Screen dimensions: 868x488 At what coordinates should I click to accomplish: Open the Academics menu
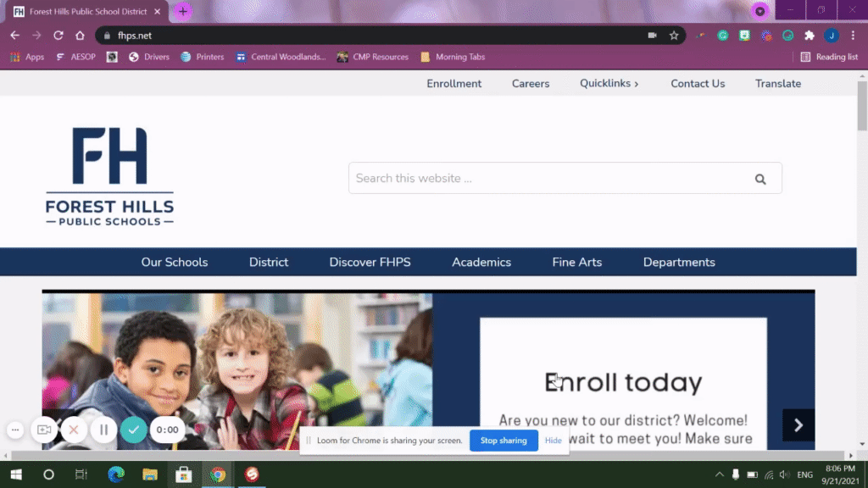coord(481,263)
